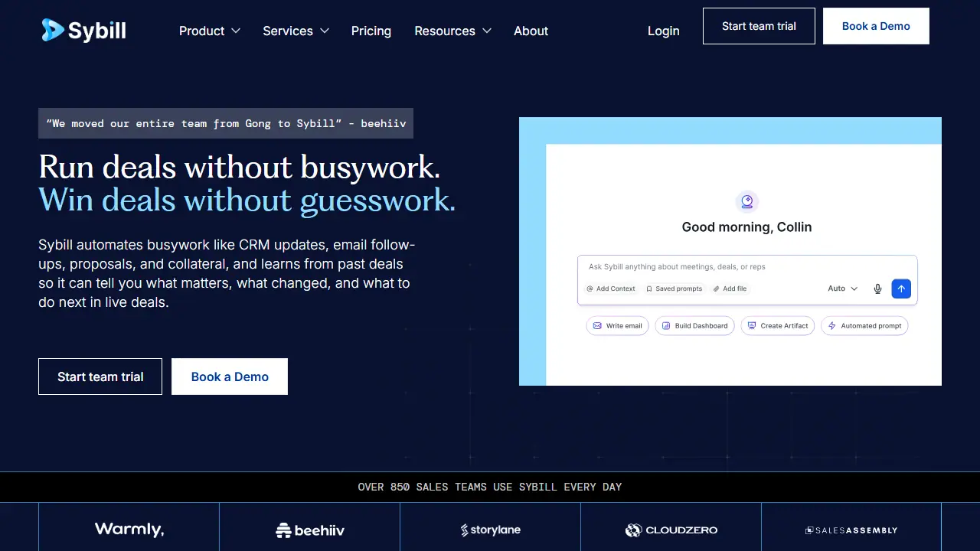Image resolution: width=980 pixels, height=551 pixels.
Task: Click the assistant avatar above the greeting
Action: coord(747,202)
